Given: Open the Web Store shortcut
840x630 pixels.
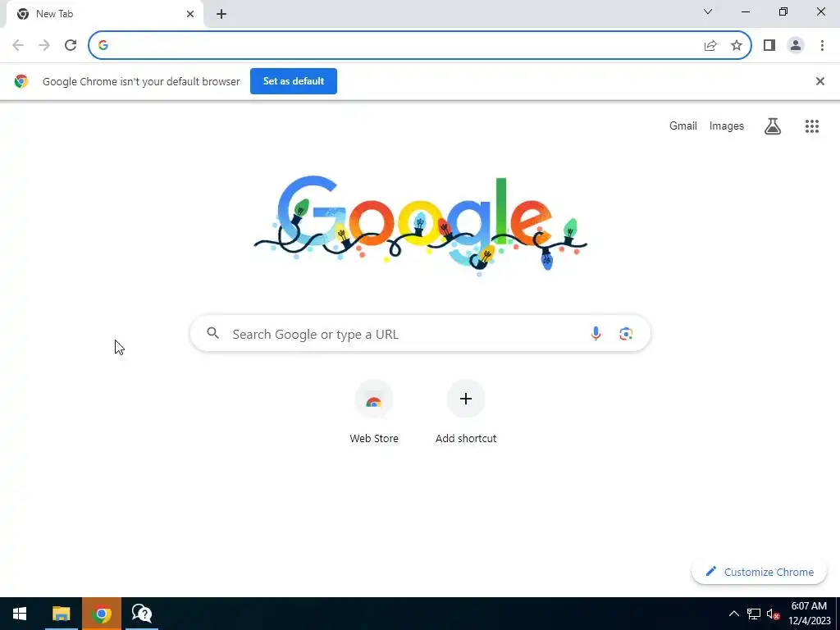Looking at the screenshot, I should pyautogui.click(x=374, y=412).
